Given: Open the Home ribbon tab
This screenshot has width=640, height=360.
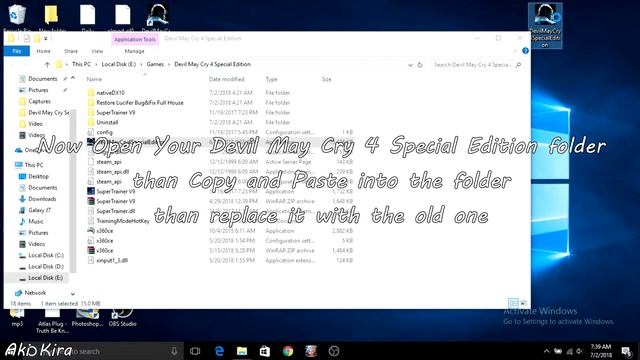Looking at the screenshot, I should click(x=43, y=51).
